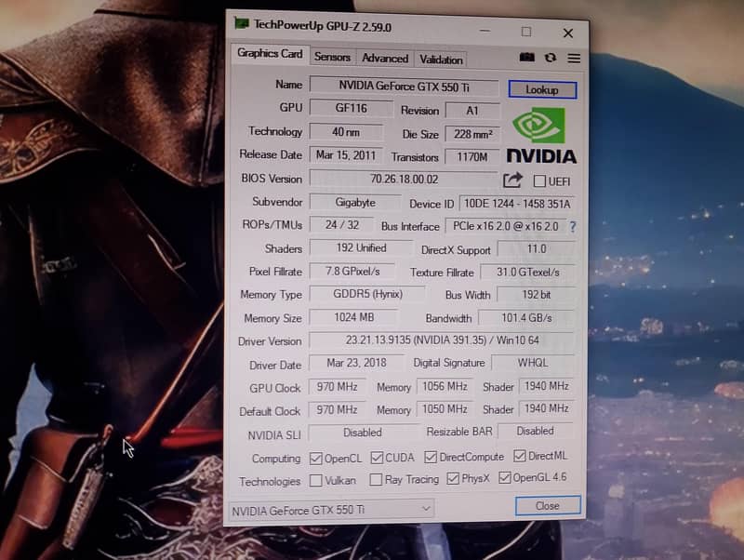Switch to the Validation tab
Viewport: 744px width, 560px height.
tap(441, 60)
